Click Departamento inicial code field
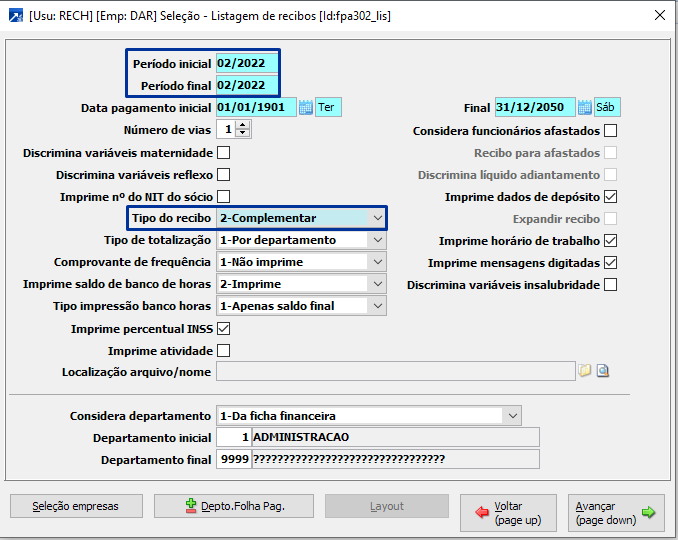Viewport: 678px width, 540px height. coord(233,438)
